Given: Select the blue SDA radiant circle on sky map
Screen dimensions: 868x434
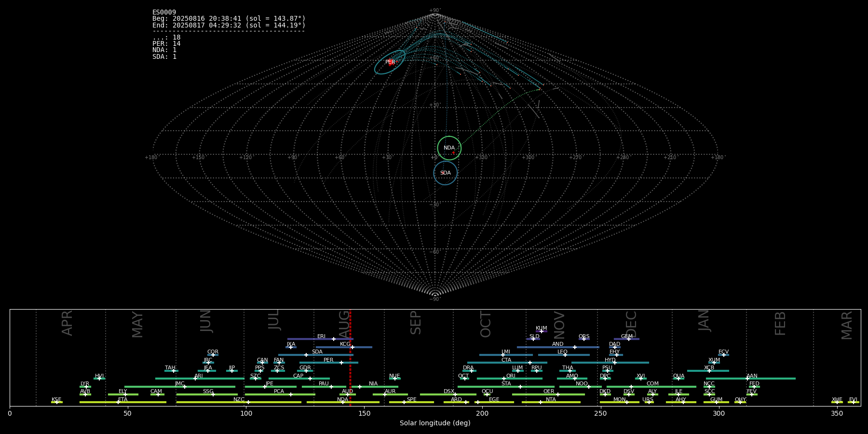Looking at the screenshot, I should click(445, 173).
